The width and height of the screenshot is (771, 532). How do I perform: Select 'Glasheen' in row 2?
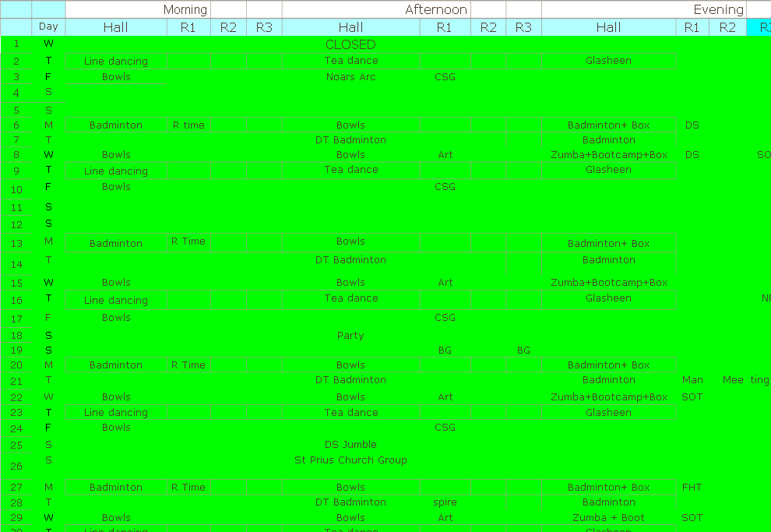click(x=609, y=61)
